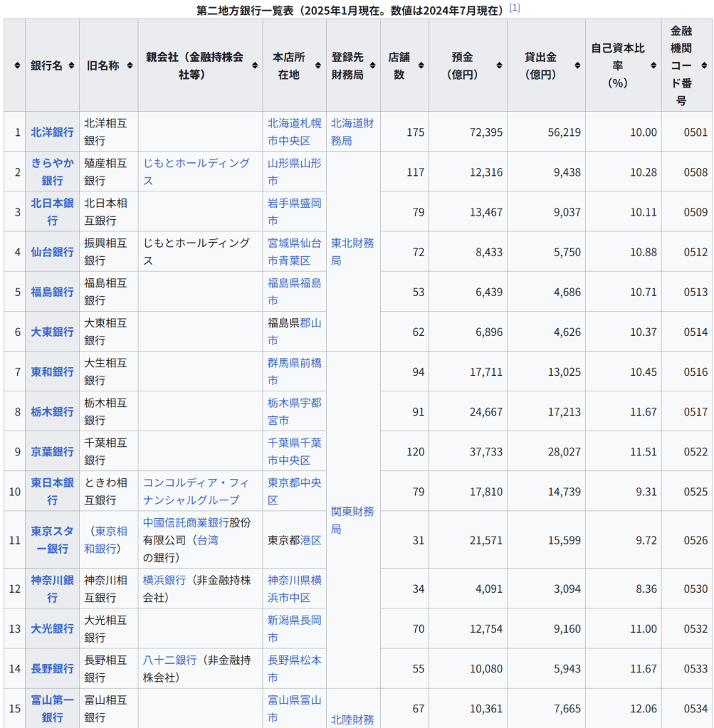714x728 pixels.
Task: Click the 預金 column sort arrows
Action: point(499,65)
